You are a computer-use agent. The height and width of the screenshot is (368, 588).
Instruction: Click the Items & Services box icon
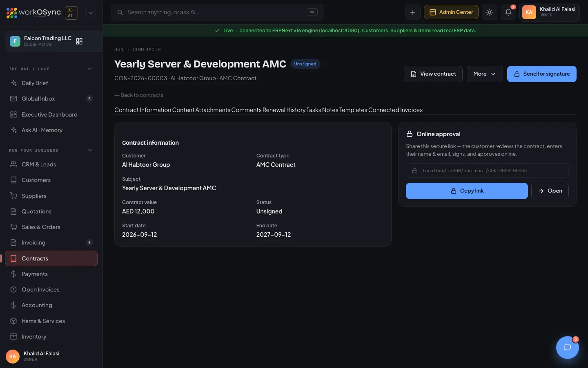(x=13, y=321)
